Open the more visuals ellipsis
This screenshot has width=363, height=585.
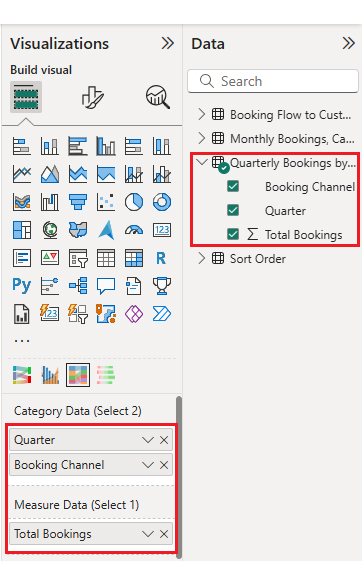click(22, 341)
